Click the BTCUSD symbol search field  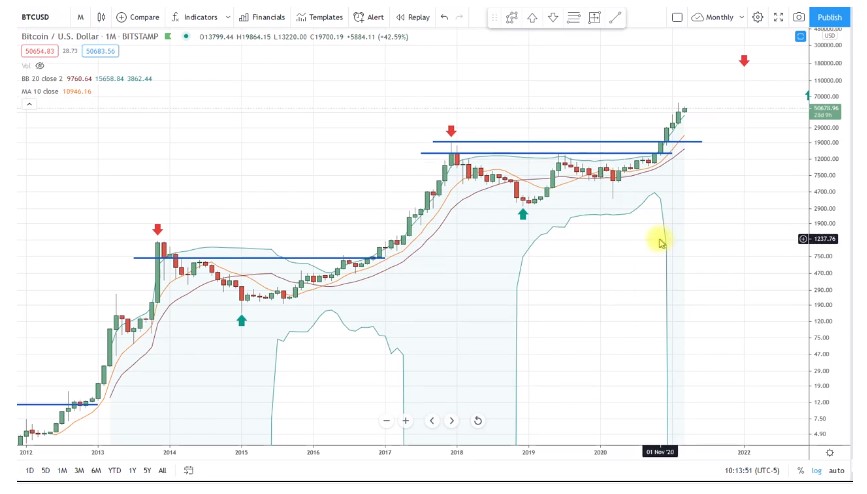(x=40, y=17)
